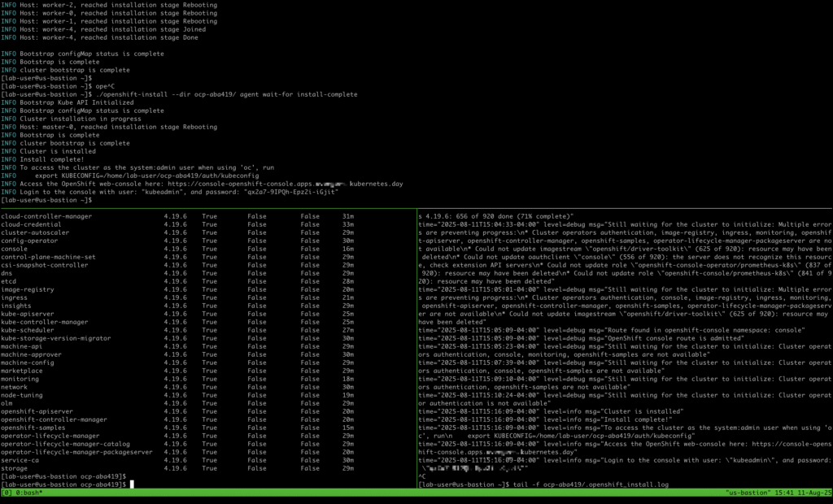Click the cloud-credential operator name
Viewport: 833px width, 504px height.
[32, 224]
